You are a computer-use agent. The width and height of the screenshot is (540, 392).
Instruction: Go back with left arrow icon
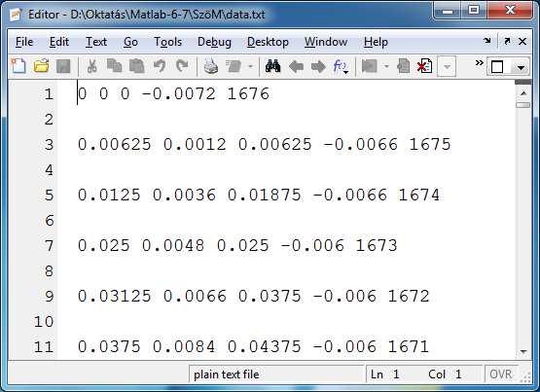click(296, 66)
